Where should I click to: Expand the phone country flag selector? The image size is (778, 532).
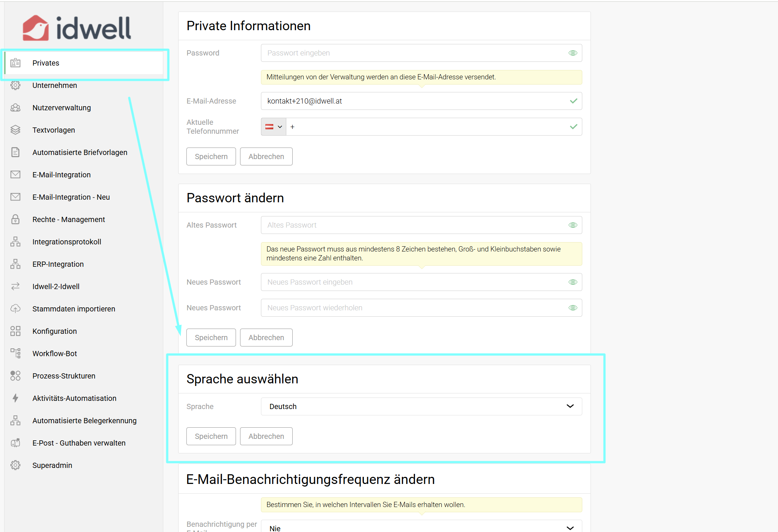pyautogui.click(x=274, y=127)
